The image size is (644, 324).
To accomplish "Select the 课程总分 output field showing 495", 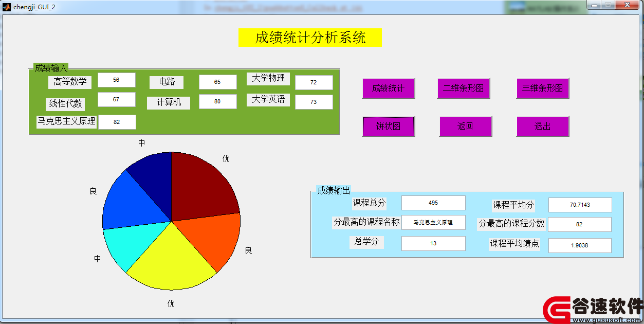I will [x=433, y=203].
